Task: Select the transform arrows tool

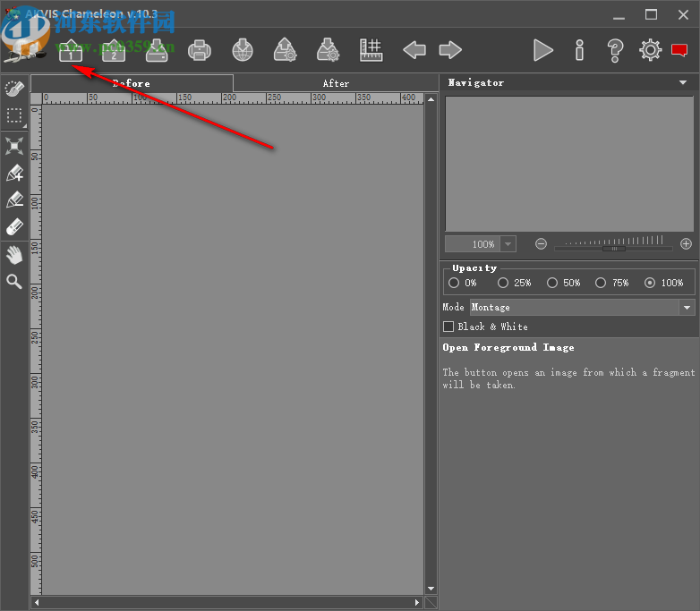Action: click(x=14, y=146)
